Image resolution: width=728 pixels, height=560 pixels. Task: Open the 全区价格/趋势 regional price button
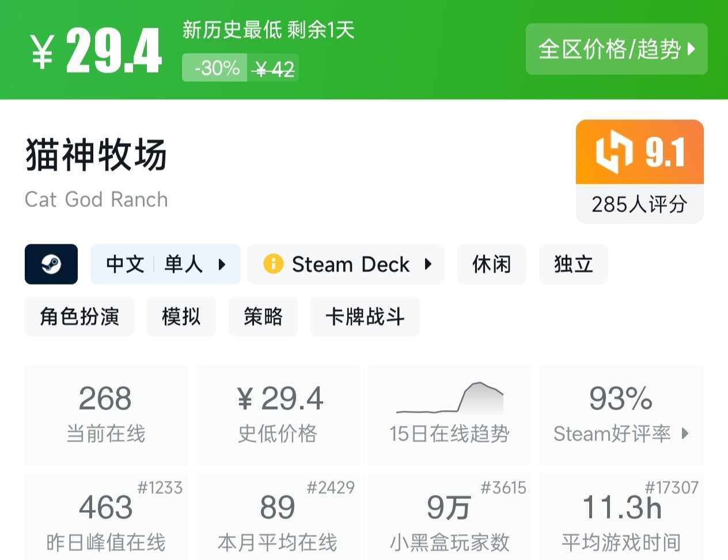pyautogui.click(x=616, y=50)
